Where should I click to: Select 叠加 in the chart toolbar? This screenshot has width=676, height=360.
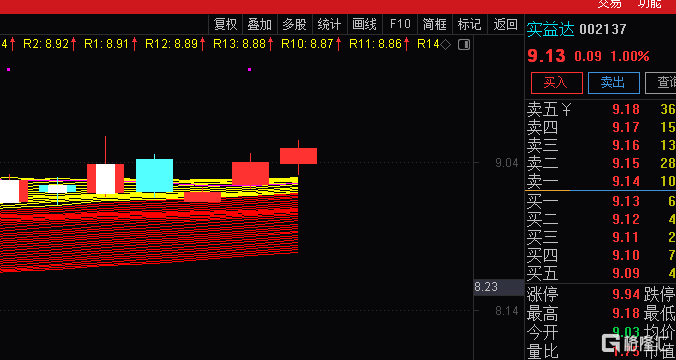[x=260, y=24]
